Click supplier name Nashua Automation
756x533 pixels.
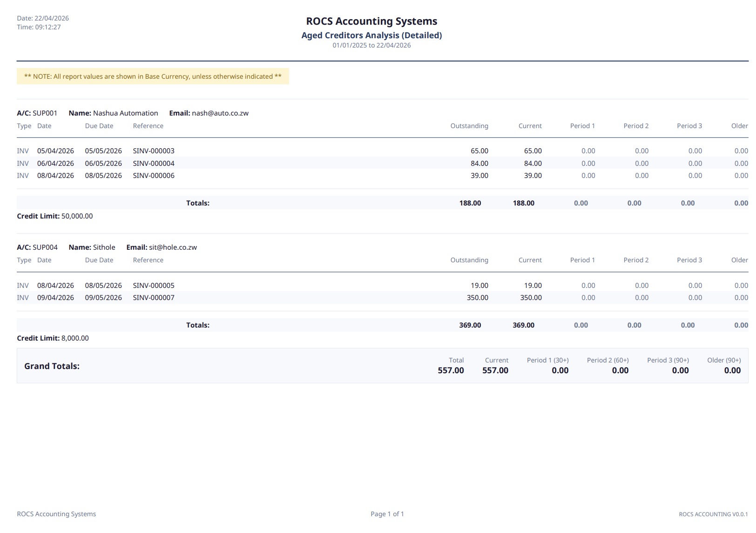(x=126, y=113)
